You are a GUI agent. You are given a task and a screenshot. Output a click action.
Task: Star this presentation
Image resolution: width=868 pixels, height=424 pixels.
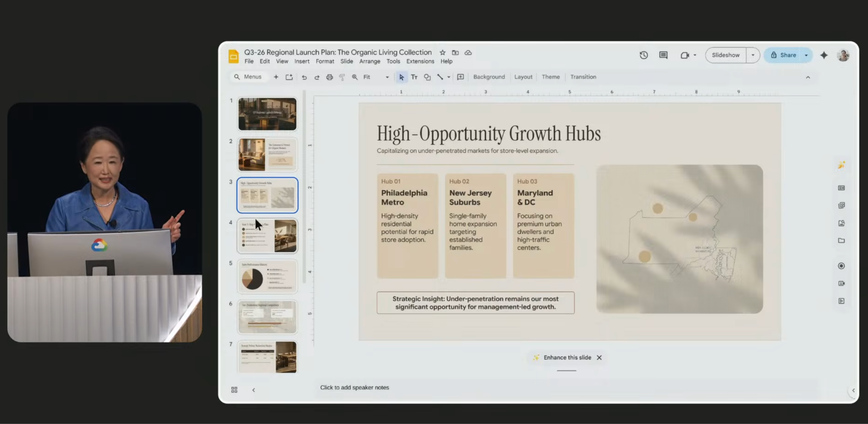(x=442, y=53)
